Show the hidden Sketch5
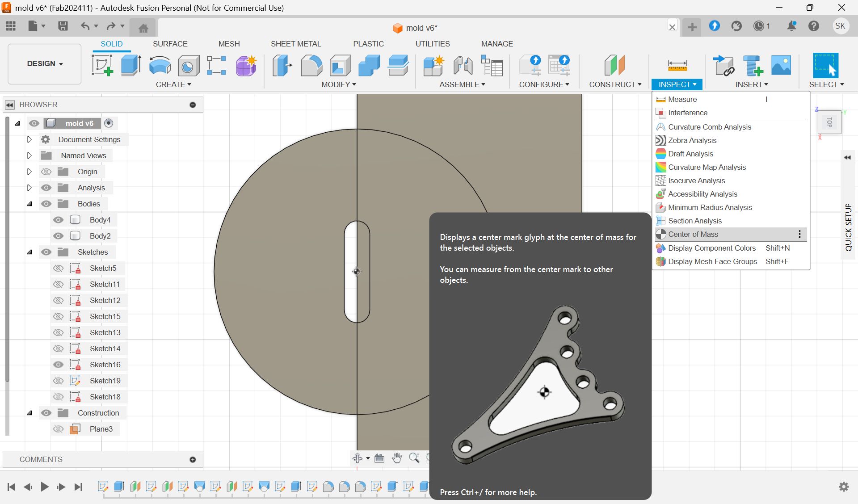The image size is (858, 504). click(58, 268)
